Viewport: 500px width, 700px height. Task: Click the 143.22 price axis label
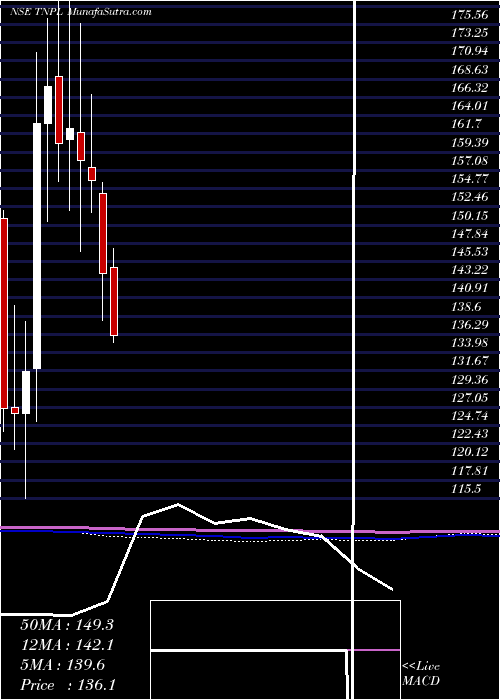(x=469, y=271)
